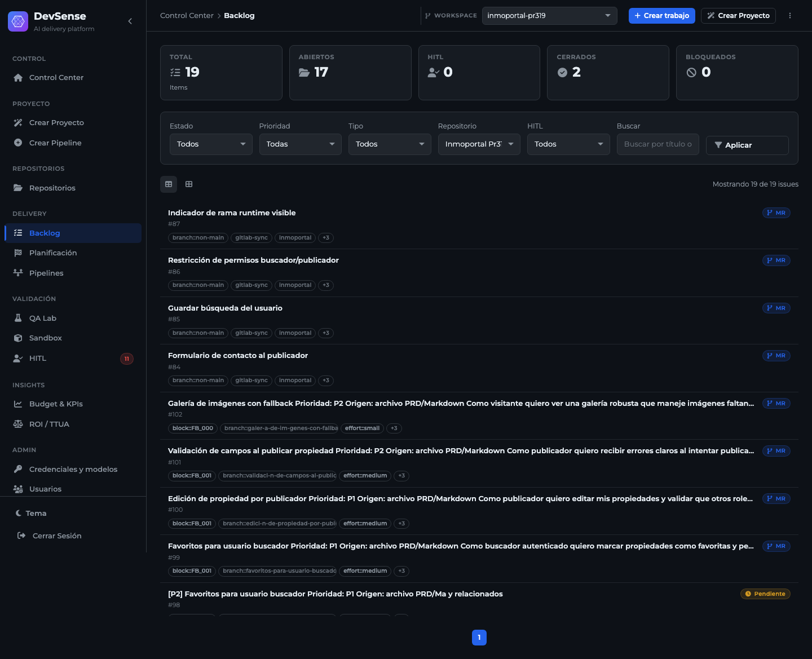Screen dimensions: 812x659
Task: Expand the Prioridad filter dropdown
Action: click(301, 144)
